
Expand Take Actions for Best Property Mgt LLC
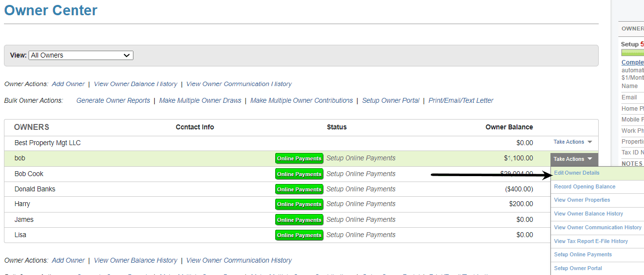572,142
